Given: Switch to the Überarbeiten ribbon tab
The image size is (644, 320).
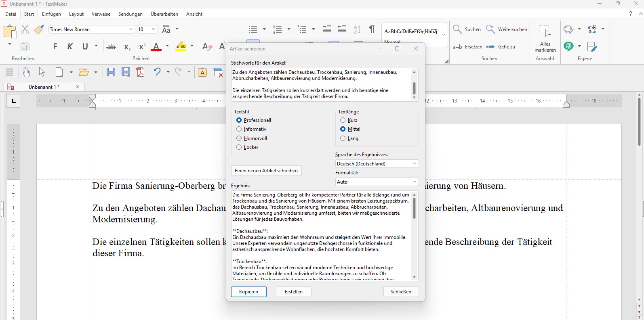Looking at the screenshot, I should click(x=164, y=14).
